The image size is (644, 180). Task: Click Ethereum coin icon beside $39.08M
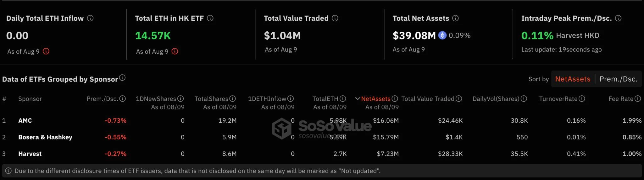(442, 35)
